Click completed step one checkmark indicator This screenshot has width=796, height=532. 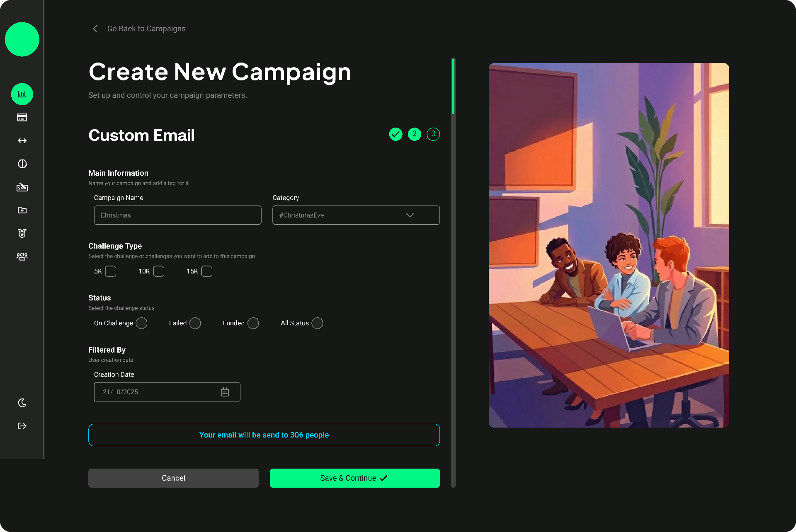coord(396,134)
